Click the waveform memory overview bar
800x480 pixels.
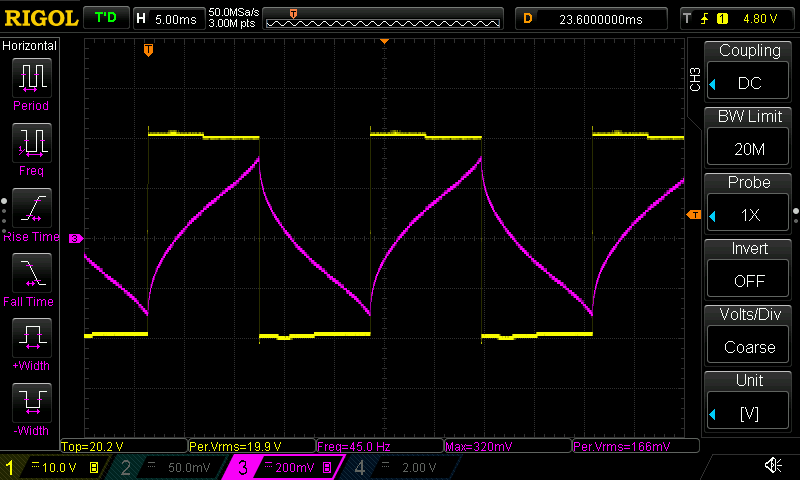pos(383,19)
